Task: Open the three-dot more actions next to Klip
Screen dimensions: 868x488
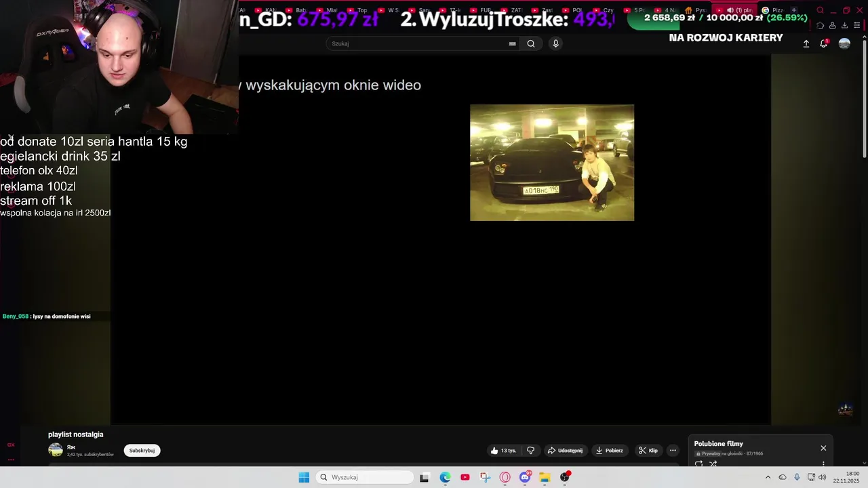Action: (673, 451)
